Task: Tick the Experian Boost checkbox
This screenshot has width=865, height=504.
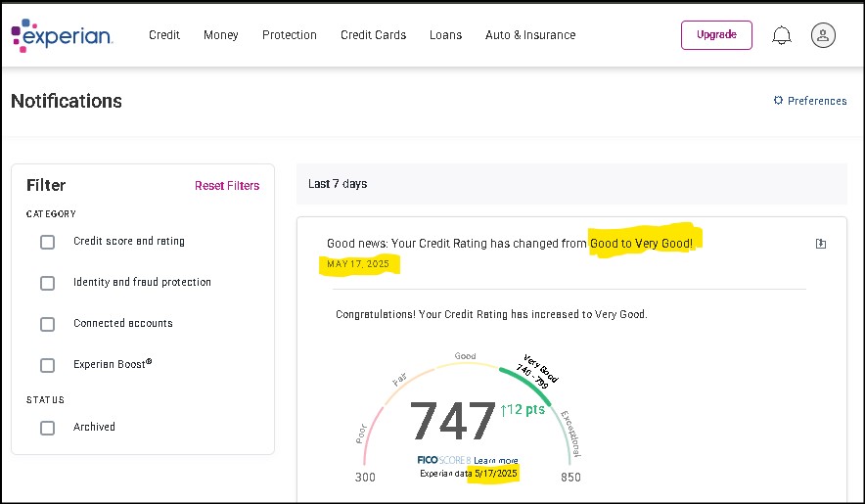Action: [x=47, y=365]
